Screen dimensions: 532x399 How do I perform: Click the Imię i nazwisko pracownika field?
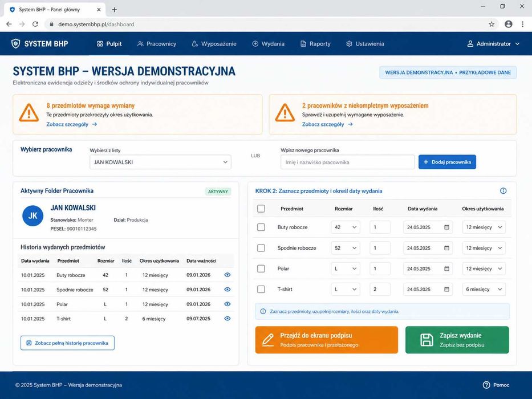coord(348,162)
